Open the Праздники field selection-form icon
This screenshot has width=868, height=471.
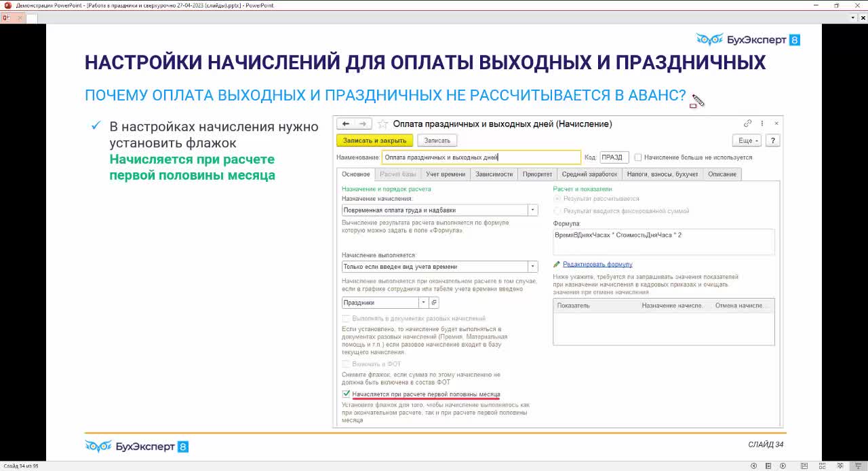pyautogui.click(x=434, y=303)
